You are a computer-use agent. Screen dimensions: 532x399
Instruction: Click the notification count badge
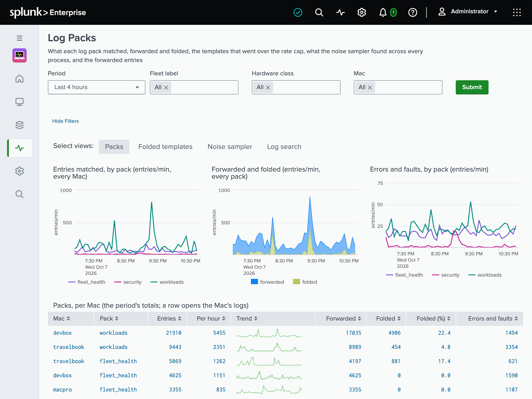[x=393, y=12]
